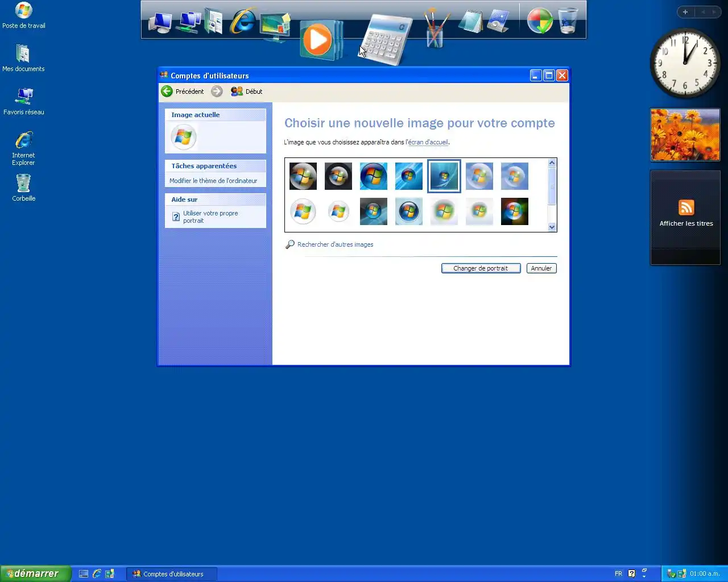Screen dimensions: 728x582
Task: Click the sidebar next gadgets arrow
Action: 714,12
